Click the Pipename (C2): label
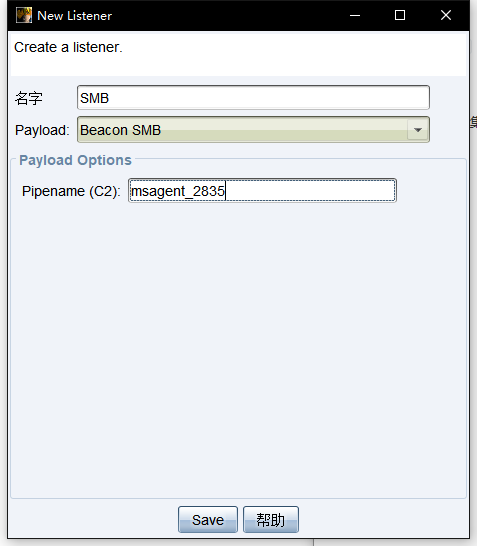The height and width of the screenshot is (546, 477). (x=71, y=191)
